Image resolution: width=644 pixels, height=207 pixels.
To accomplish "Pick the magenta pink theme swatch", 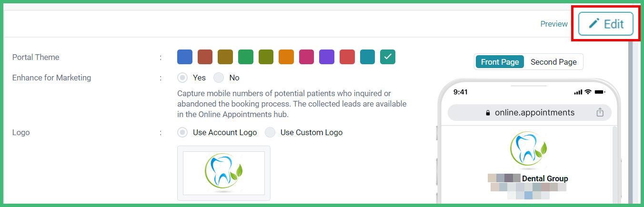I will click(x=307, y=57).
